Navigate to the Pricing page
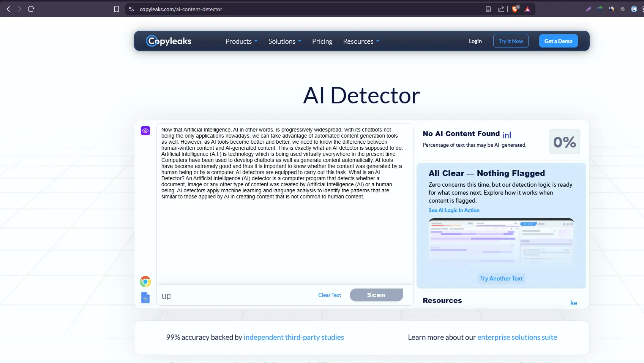Image resolution: width=644 pixels, height=363 pixels. tap(322, 41)
